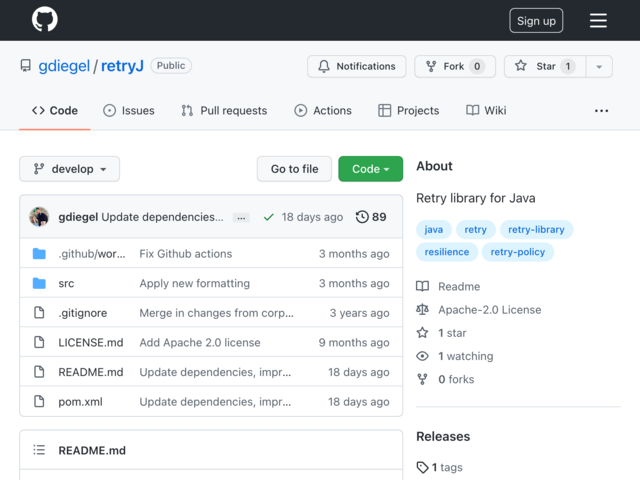Open the hamburger navigation menu
This screenshot has height=480, width=640.
click(x=598, y=20)
